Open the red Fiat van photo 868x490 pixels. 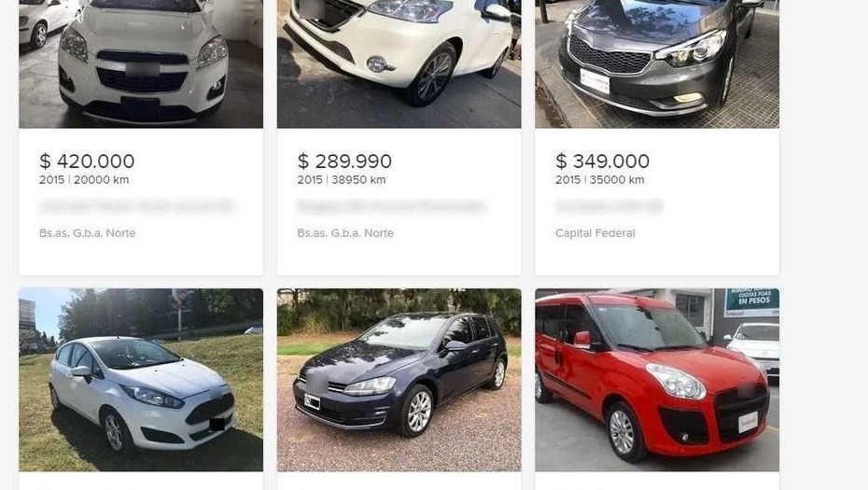[x=656, y=380]
